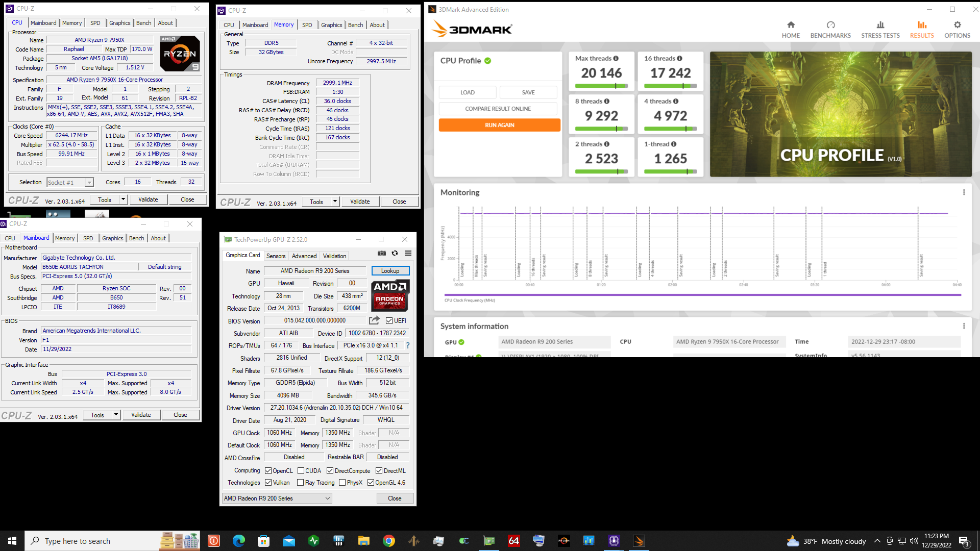Export GPU BIOS with share icon
This screenshot has width=980, height=551.
[374, 320]
